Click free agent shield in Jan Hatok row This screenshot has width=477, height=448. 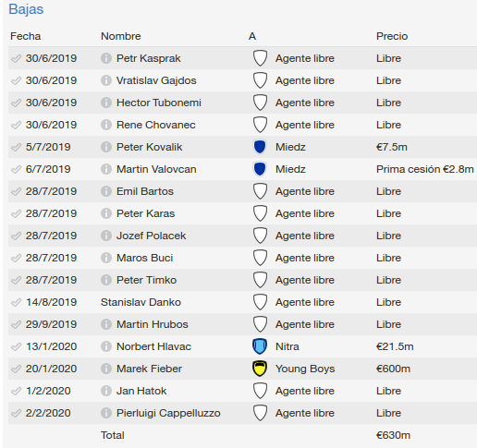tap(260, 391)
